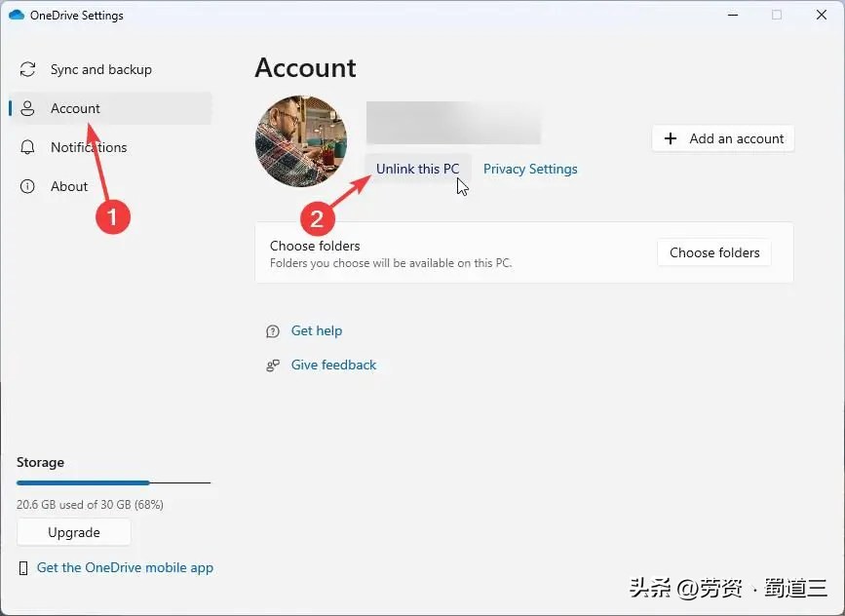Click Get the OneDrive mobile app link
This screenshot has height=616, width=845.
[x=124, y=567]
